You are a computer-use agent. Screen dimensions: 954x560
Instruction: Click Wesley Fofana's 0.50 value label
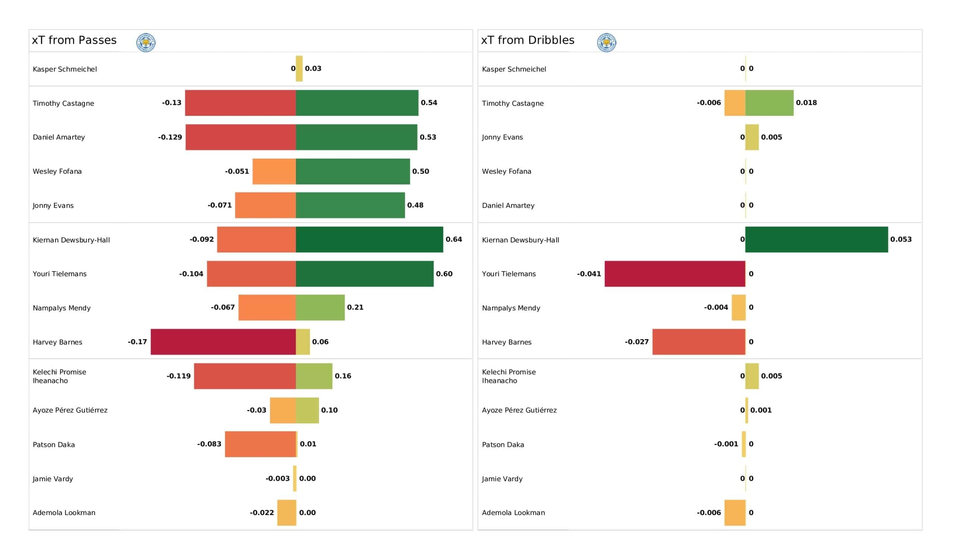pyautogui.click(x=421, y=171)
